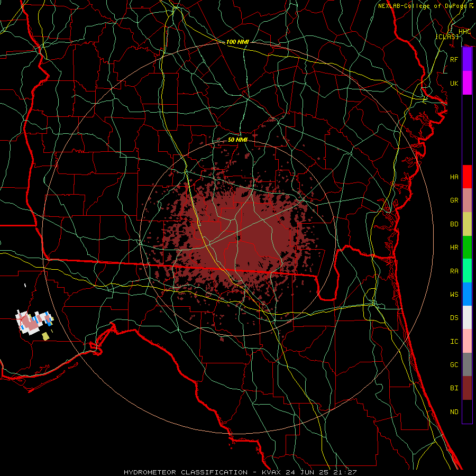
Task: Click the IC pink legend swatch
Action: point(467,341)
